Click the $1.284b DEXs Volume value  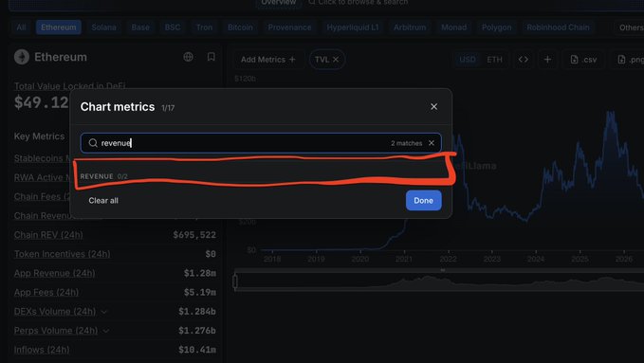tap(197, 312)
